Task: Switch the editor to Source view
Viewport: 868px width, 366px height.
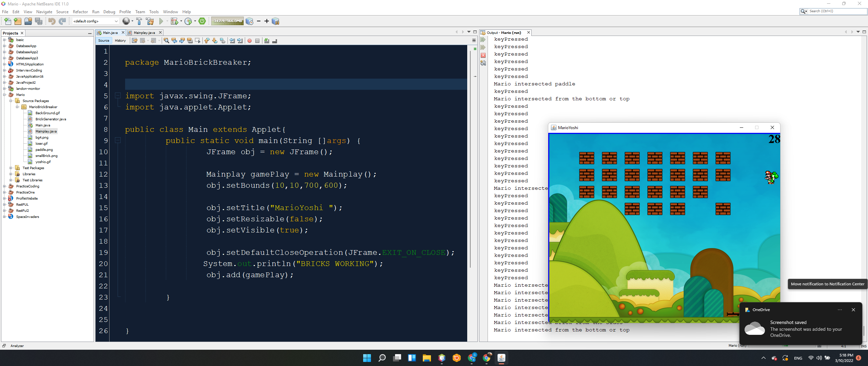Action: coord(104,41)
